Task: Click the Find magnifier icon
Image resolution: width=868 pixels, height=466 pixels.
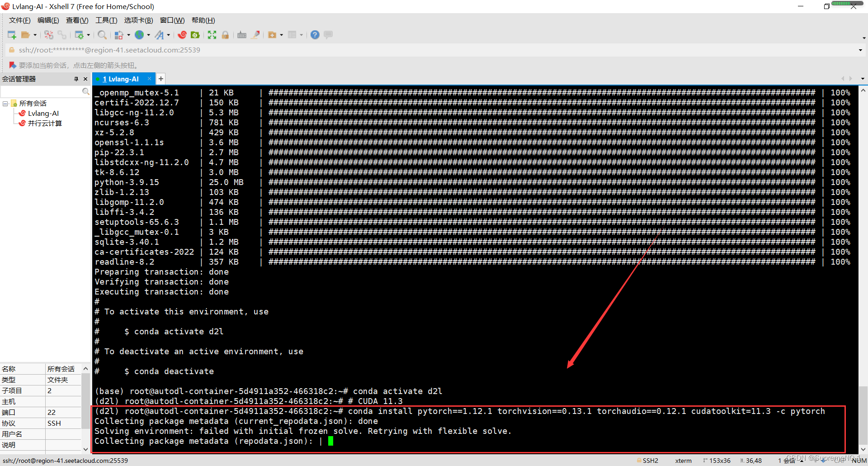Action: click(x=102, y=35)
